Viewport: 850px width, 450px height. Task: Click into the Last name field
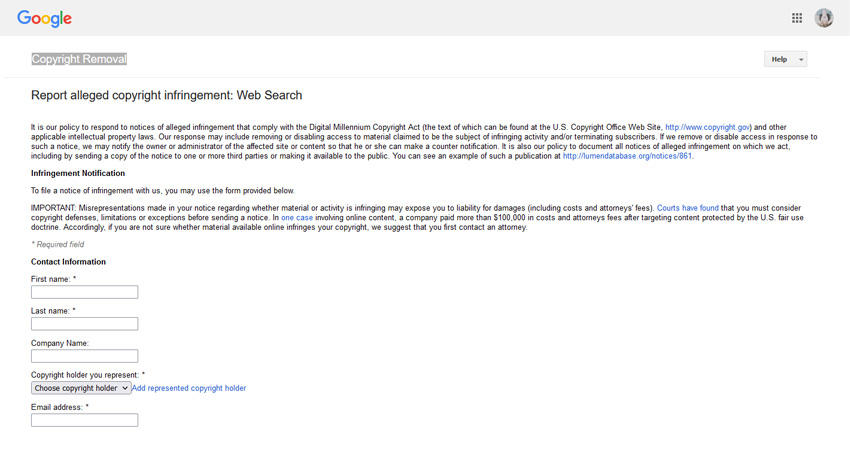point(84,324)
